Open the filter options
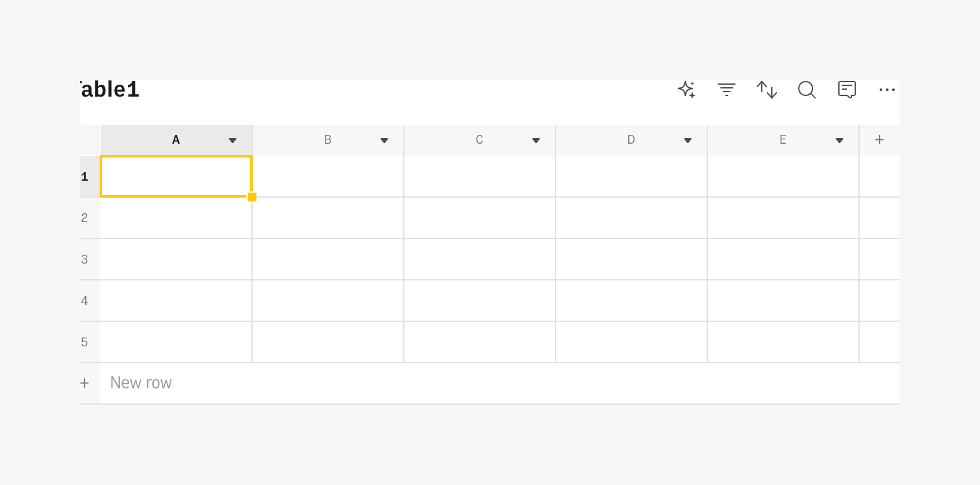 [x=727, y=90]
